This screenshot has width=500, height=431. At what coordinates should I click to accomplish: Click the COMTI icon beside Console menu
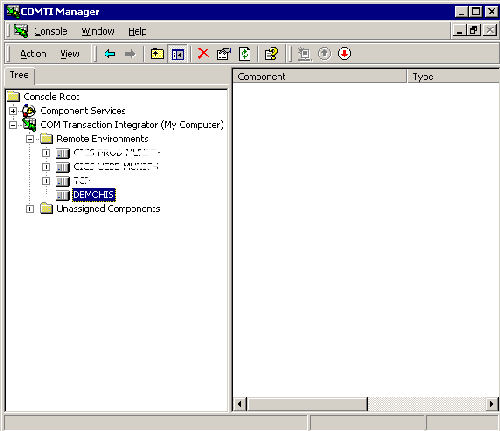(21, 31)
